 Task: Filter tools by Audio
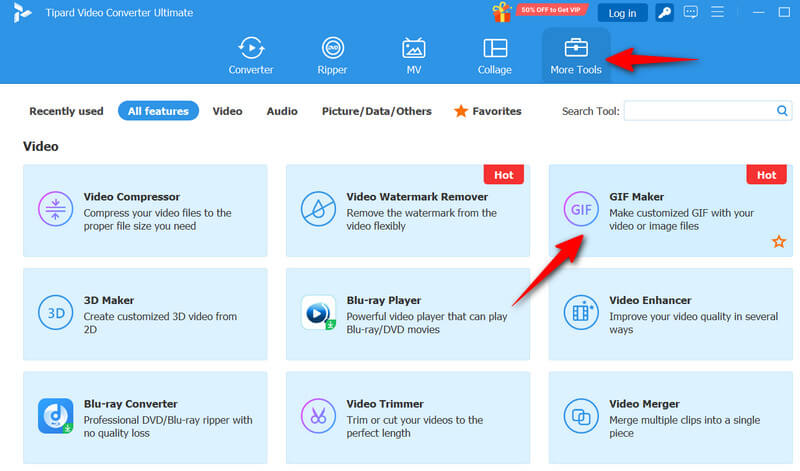point(281,111)
